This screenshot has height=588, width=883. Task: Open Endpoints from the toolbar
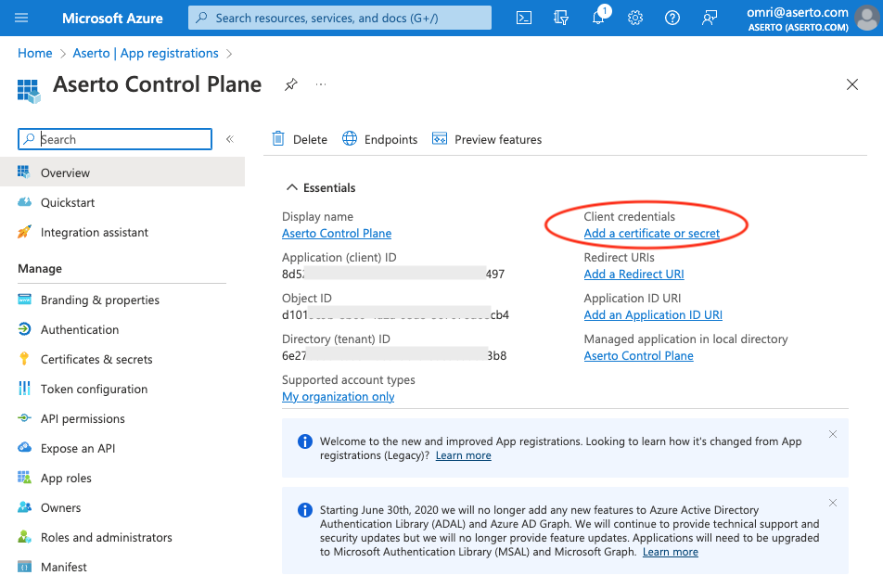tap(380, 139)
